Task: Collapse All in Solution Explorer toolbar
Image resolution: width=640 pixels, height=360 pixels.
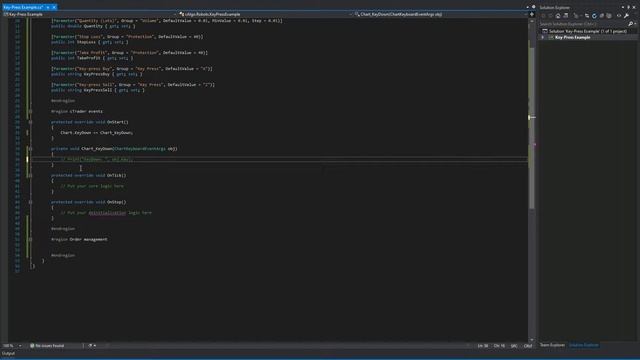Action: click(602, 16)
